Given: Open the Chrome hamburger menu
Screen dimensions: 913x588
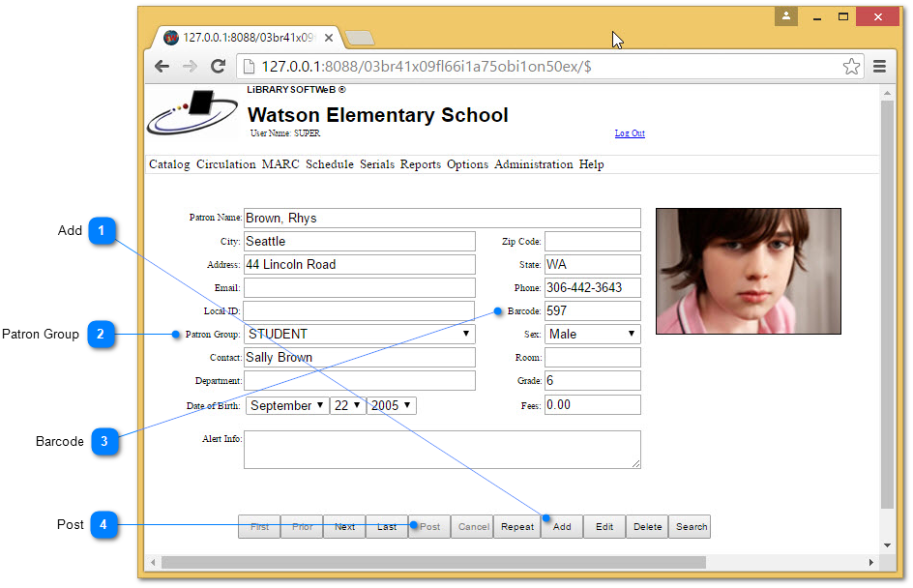Looking at the screenshot, I should (x=879, y=67).
